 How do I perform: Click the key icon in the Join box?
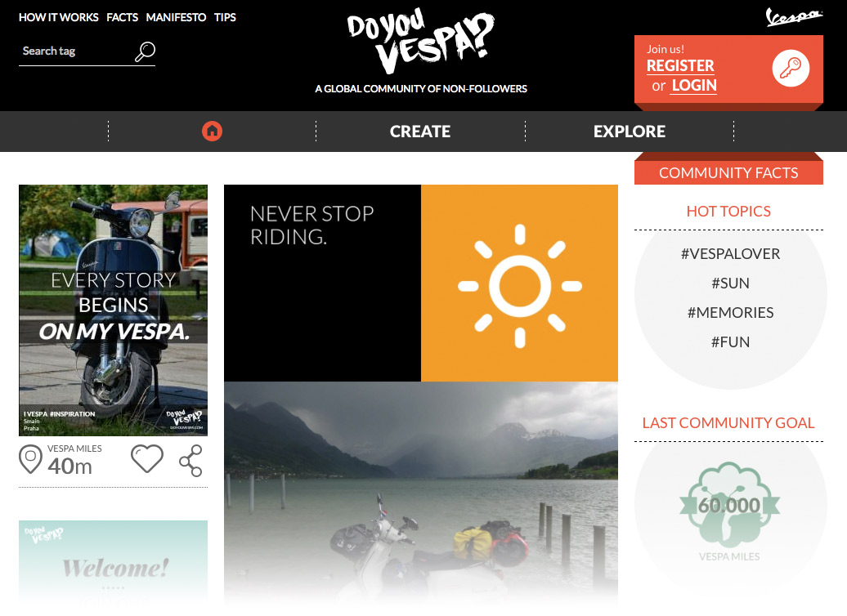[791, 69]
